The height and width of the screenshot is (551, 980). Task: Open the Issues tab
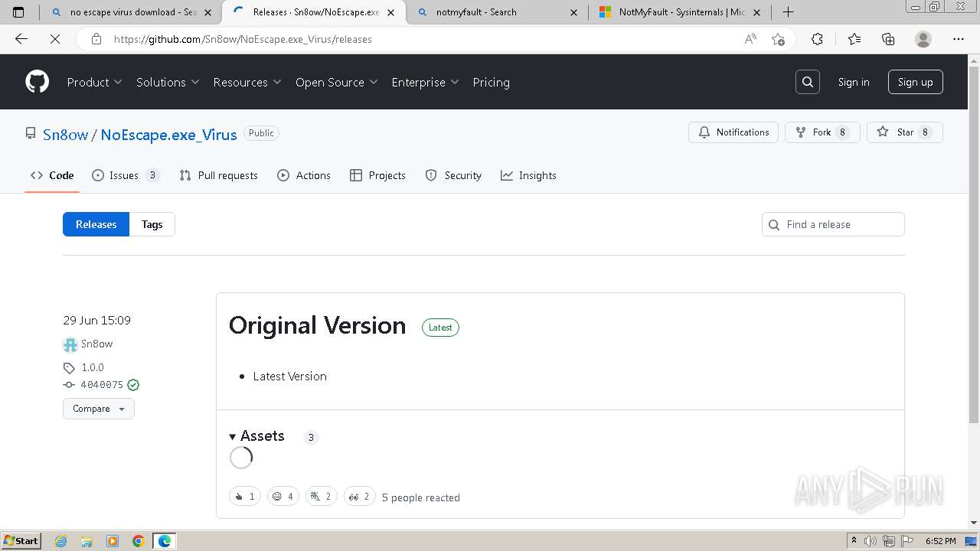click(126, 175)
